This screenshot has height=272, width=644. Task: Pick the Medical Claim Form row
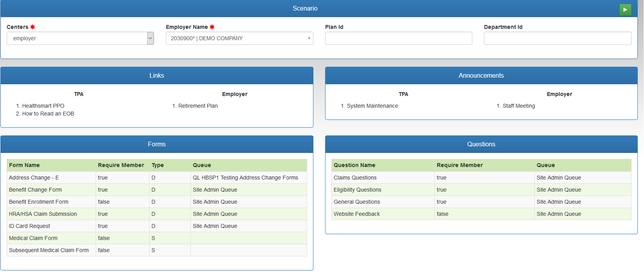(x=33, y=238)
